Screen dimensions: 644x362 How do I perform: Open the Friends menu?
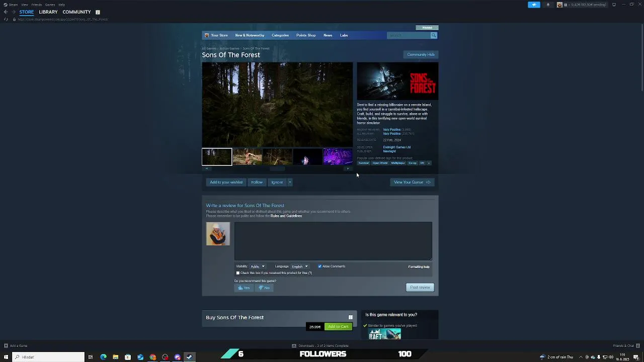[36, 5]
